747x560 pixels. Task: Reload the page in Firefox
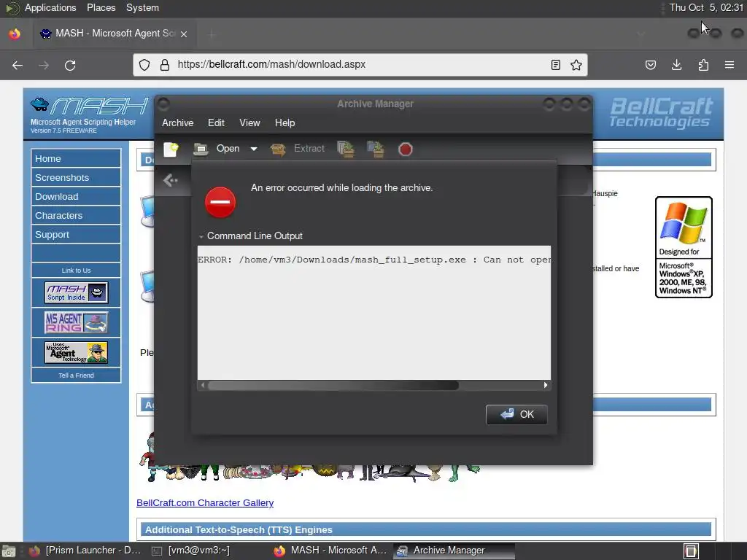click(x=70, y=65)
